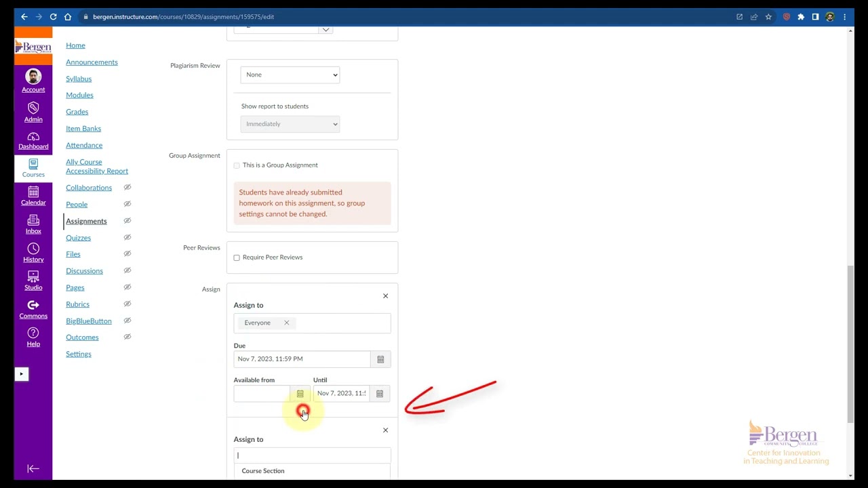
Task: Toggle visibility eye next to Quizzes
Action: click(x=127, y=237)
